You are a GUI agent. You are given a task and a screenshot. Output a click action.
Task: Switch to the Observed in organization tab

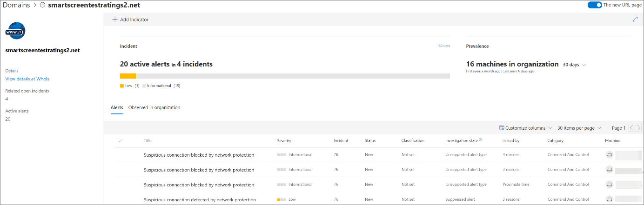pyautogui.click(x=154, y=107)
